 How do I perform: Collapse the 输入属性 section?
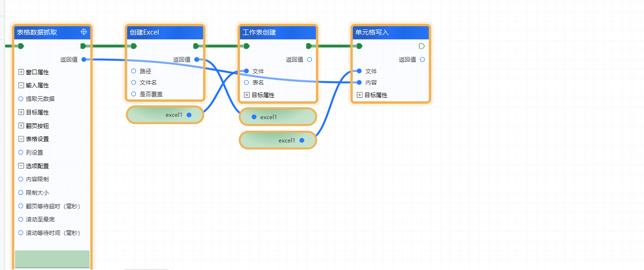(x=20, y=85)
